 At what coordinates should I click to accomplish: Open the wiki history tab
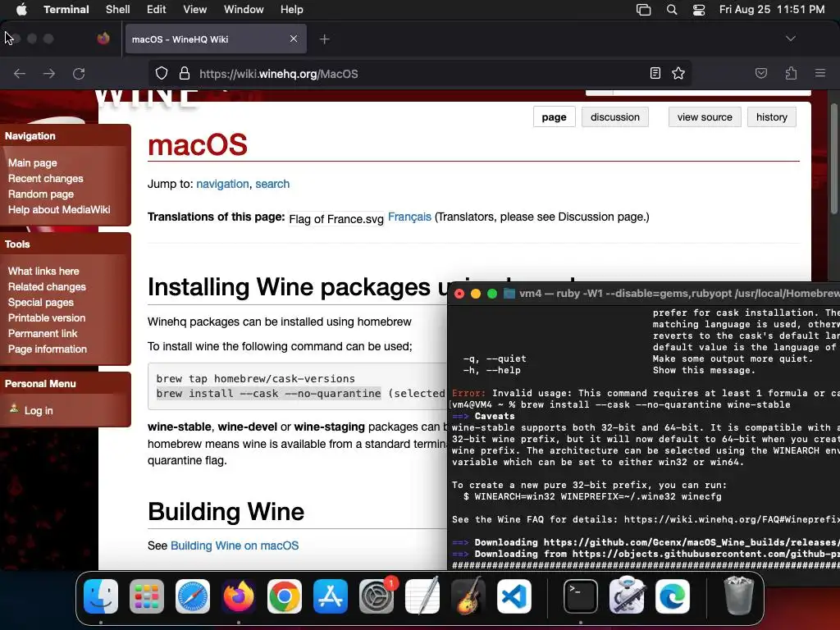(x=771, y=116)
